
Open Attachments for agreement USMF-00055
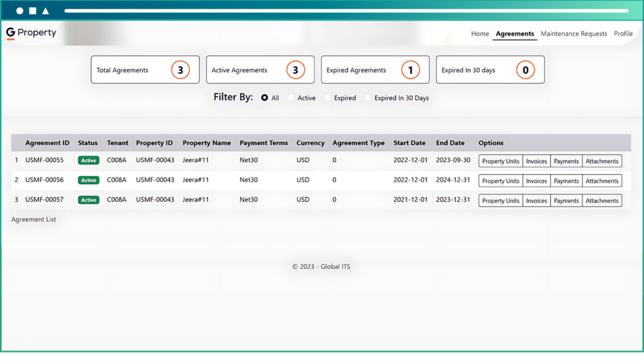click(x=602, y=161)
